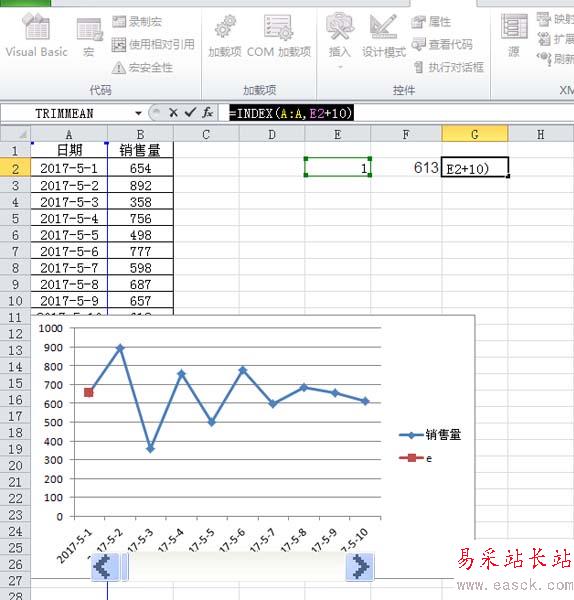The image size is (574, 600).
Task: Select column A header
Action: (x=69, y=134)
